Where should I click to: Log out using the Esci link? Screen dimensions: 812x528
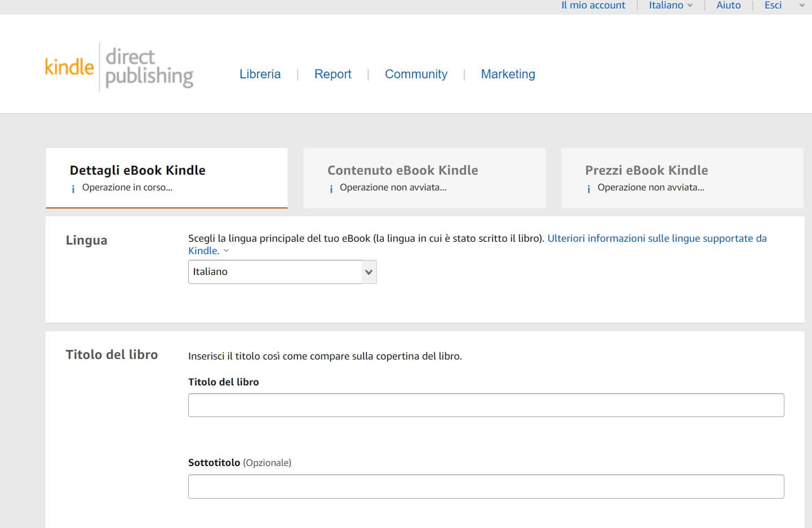coord(773,6)
